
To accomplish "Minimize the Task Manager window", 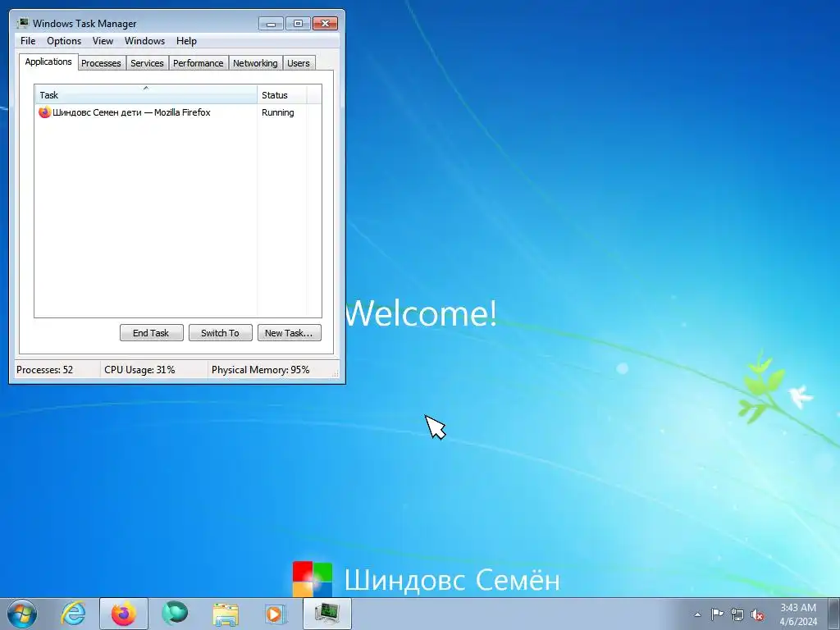I will pyautogui.click(x=271, y=24).
